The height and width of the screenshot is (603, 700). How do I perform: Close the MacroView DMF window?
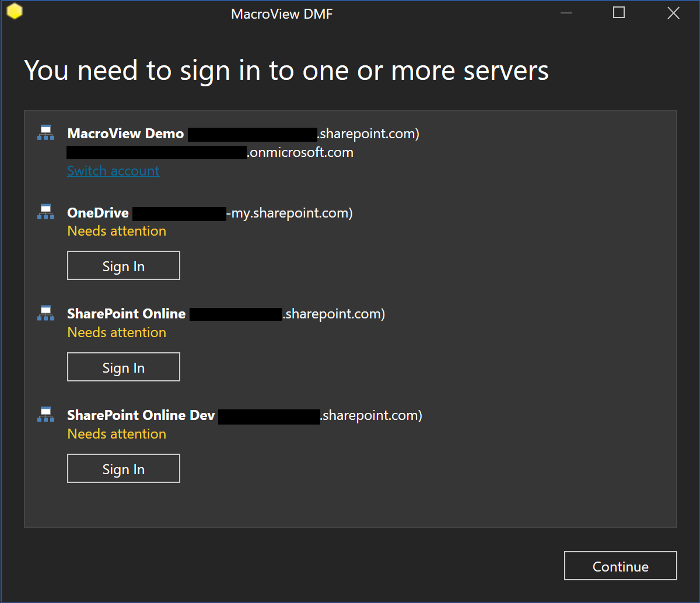tap(673, 13)
